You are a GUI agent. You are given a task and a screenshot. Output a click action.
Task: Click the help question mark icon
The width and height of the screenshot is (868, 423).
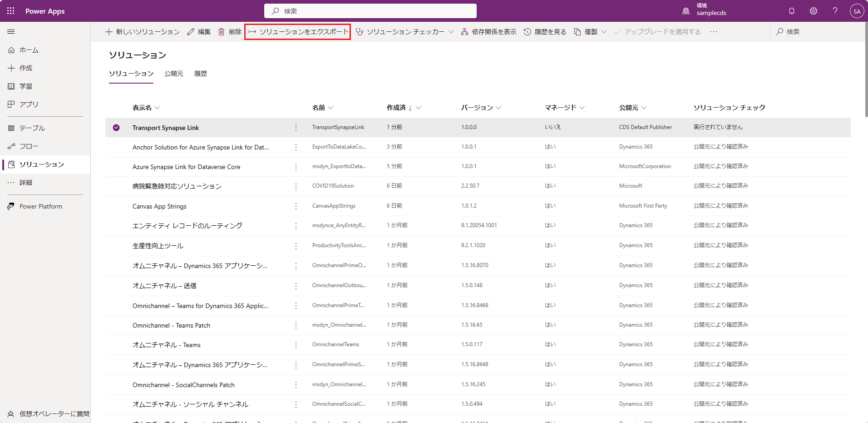tap(835, 11)
